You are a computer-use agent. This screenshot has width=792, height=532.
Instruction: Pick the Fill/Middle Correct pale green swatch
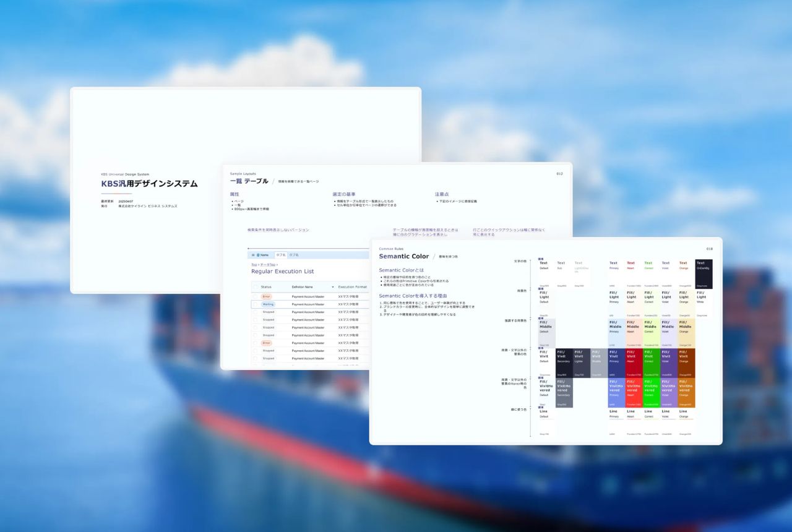tap(652, 333)
